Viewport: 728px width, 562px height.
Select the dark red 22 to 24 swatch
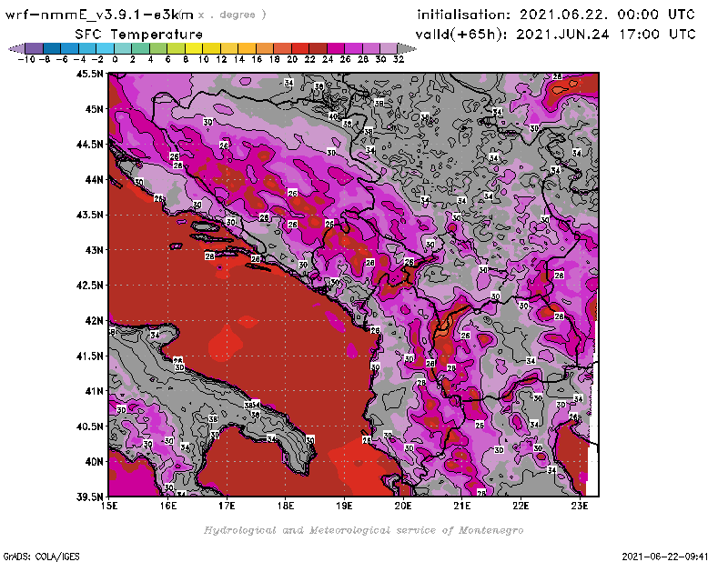tap(318, 48)
